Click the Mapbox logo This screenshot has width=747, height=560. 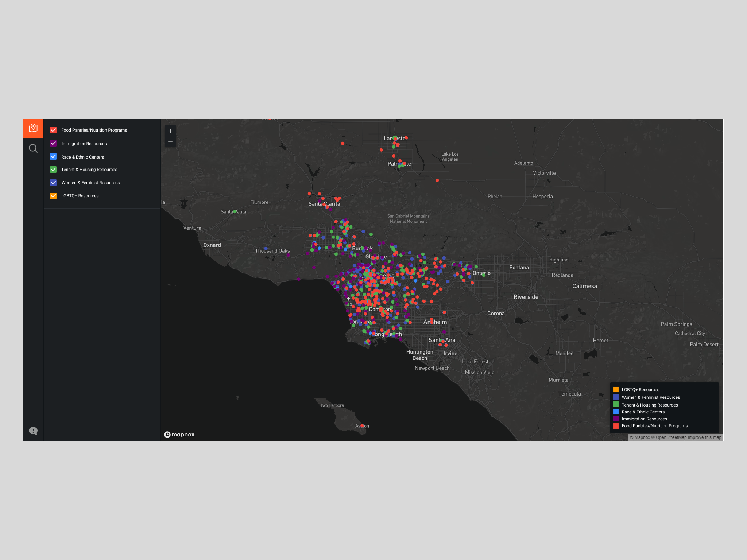click(179, 435)
